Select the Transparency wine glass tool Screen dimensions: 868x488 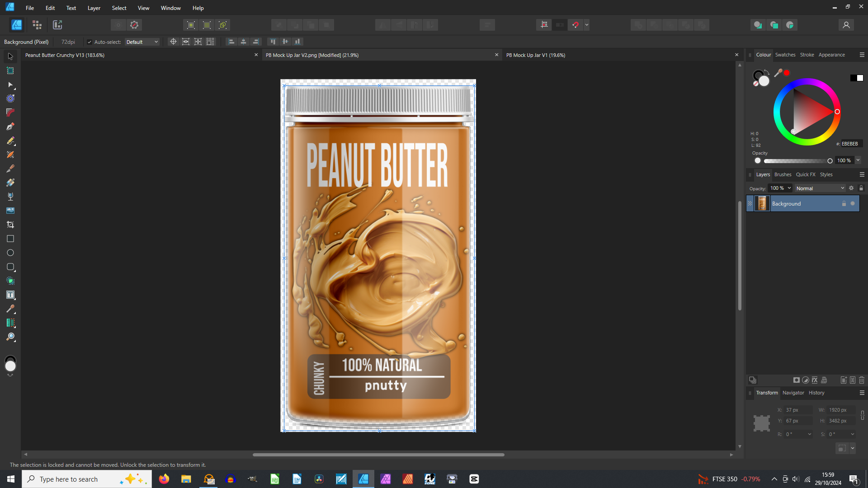(10, 197)
